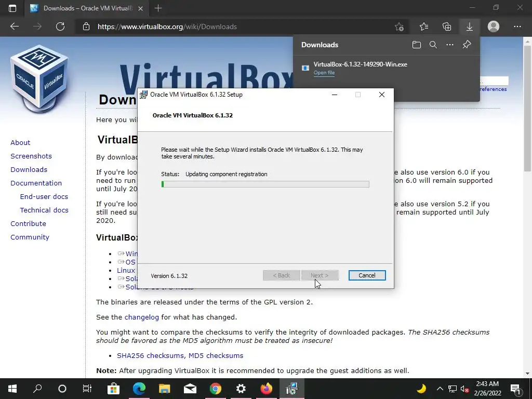
Task: Open the Contribute sidebar link
Action: [x=28, y=223]
